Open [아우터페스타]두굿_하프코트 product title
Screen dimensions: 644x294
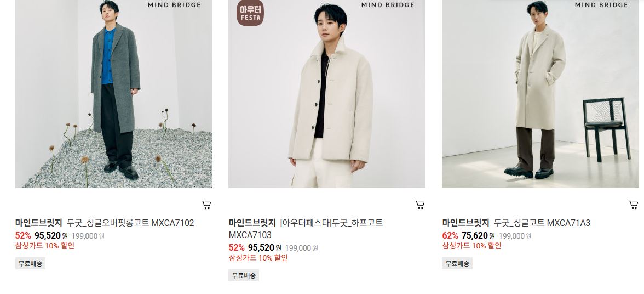click(306, 229)
